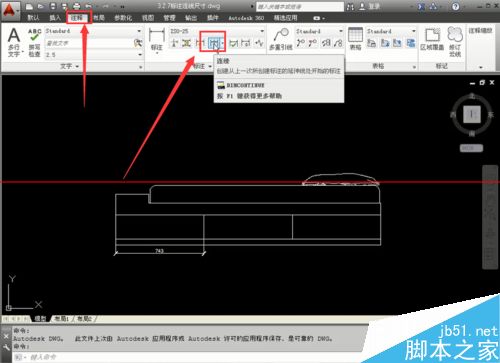500x363 pixels.
Task: Switch to the 布局1 layout tab
Action: 62,319
